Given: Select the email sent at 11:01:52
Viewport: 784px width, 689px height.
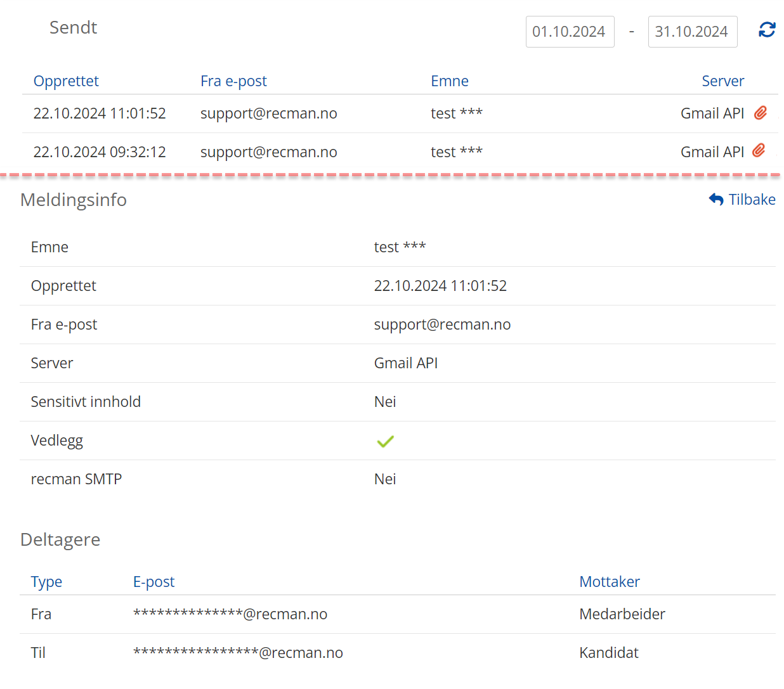Looking at the screenshot, I should pos(100,113).
